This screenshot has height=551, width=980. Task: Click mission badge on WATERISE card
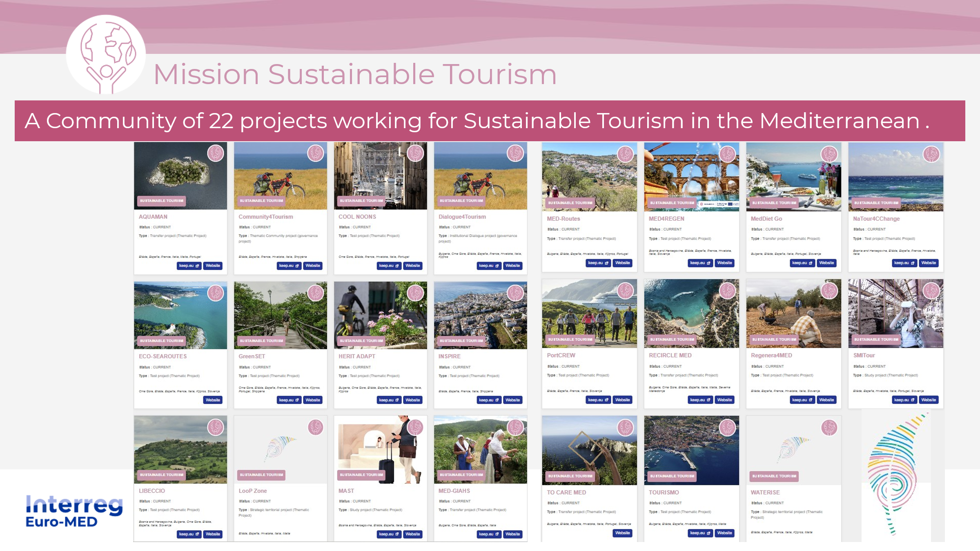[x=829, y=428]
